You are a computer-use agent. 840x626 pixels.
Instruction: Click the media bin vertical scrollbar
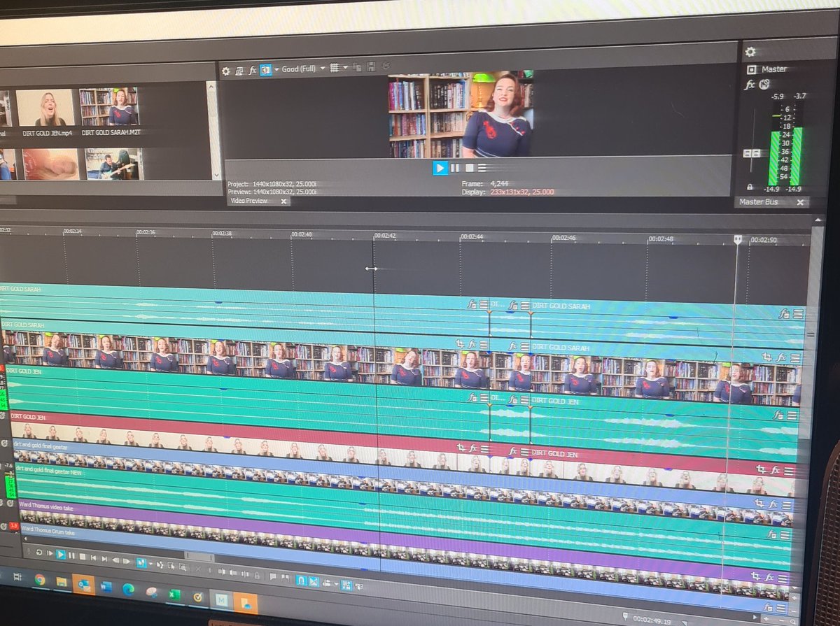coord(213,129)
